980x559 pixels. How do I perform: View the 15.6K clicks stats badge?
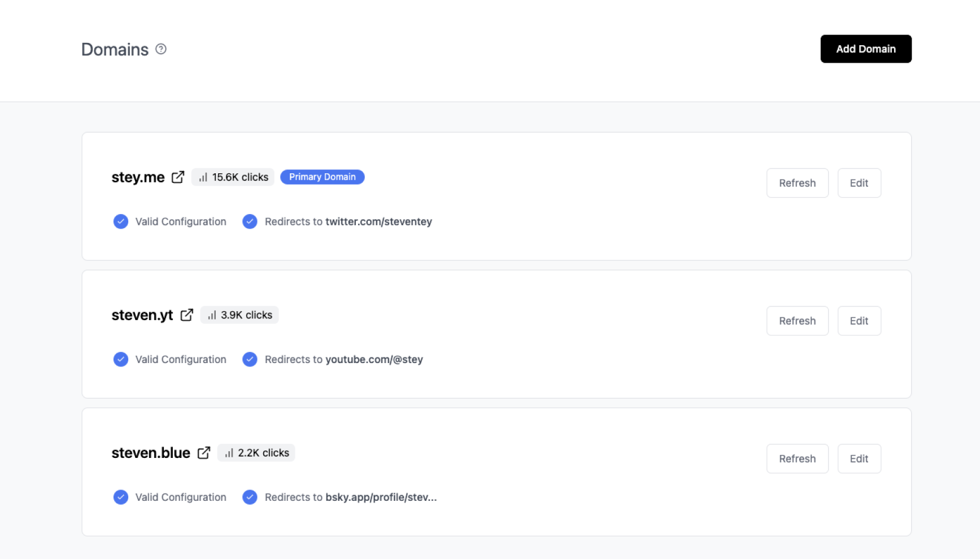point(233,177)
